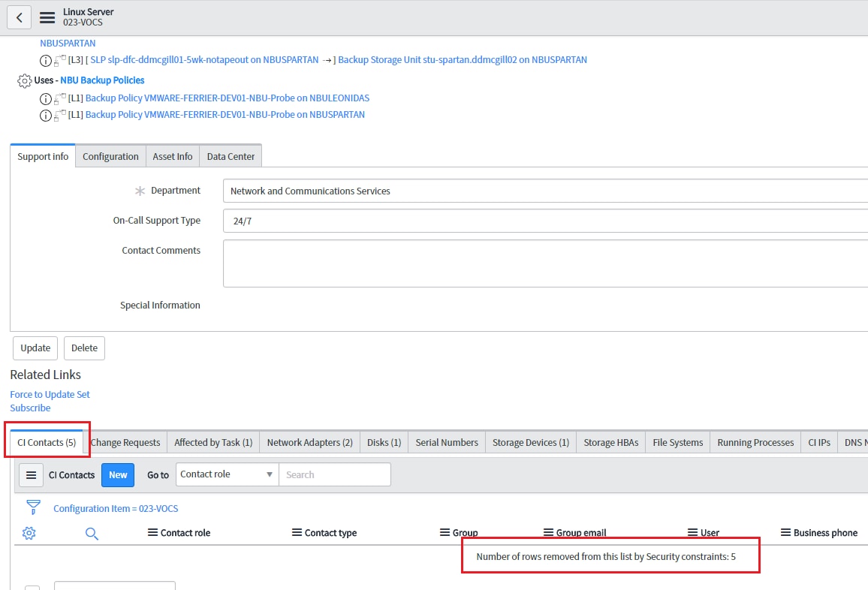Click Force to Update Set link
The height and width of the screenshot is (590, 868).
[50, 395]
